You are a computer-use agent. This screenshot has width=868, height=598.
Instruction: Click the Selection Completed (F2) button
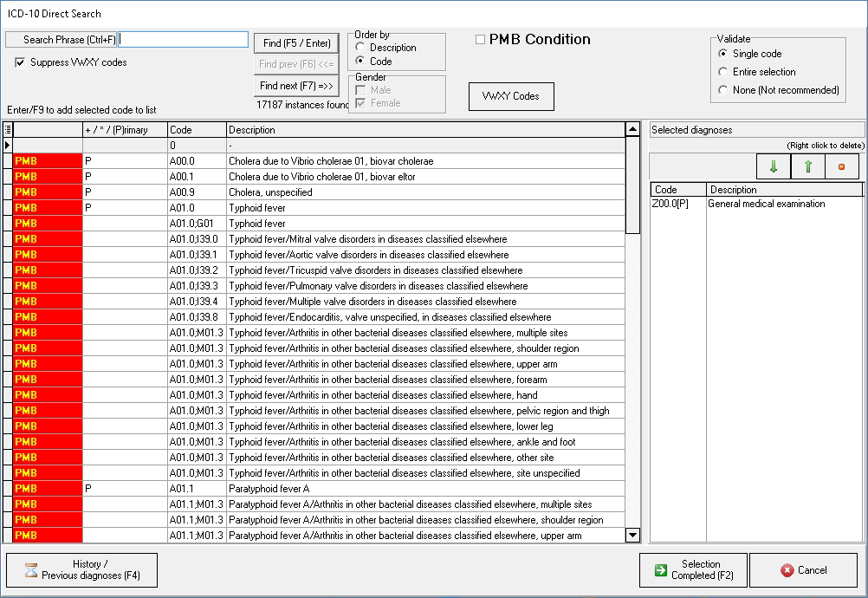(692, 570)
